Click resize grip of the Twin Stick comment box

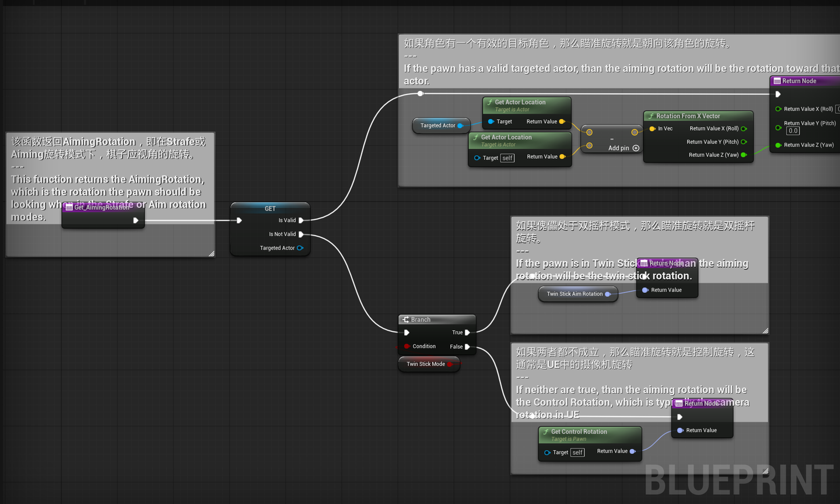click(x=765, y=331)
